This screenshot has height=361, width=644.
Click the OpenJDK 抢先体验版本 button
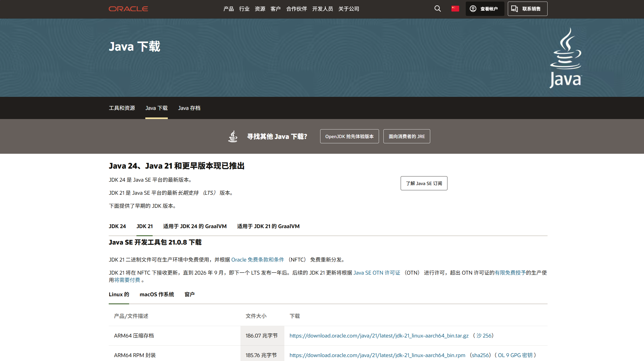[349, 136]
